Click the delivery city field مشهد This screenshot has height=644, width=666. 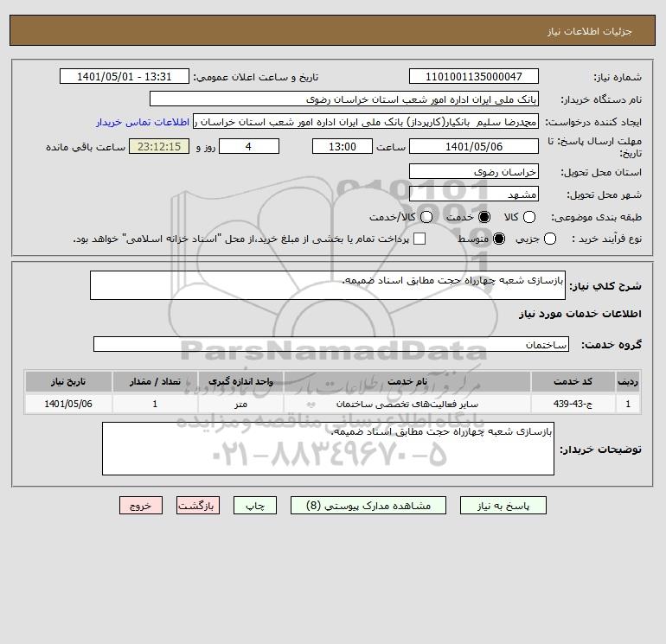pos(474,194)
